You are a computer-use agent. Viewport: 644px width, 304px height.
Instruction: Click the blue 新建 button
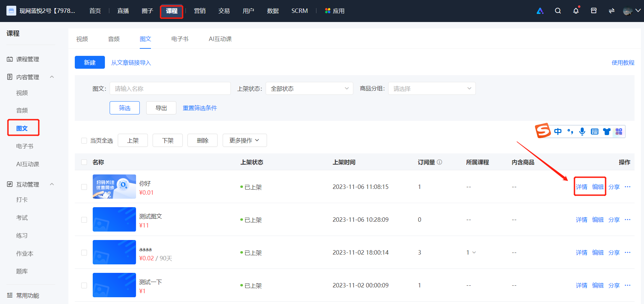90,62
